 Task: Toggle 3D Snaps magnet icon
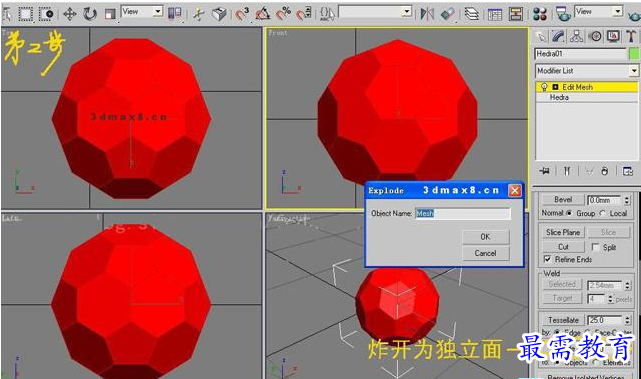[x=242, y=14]
